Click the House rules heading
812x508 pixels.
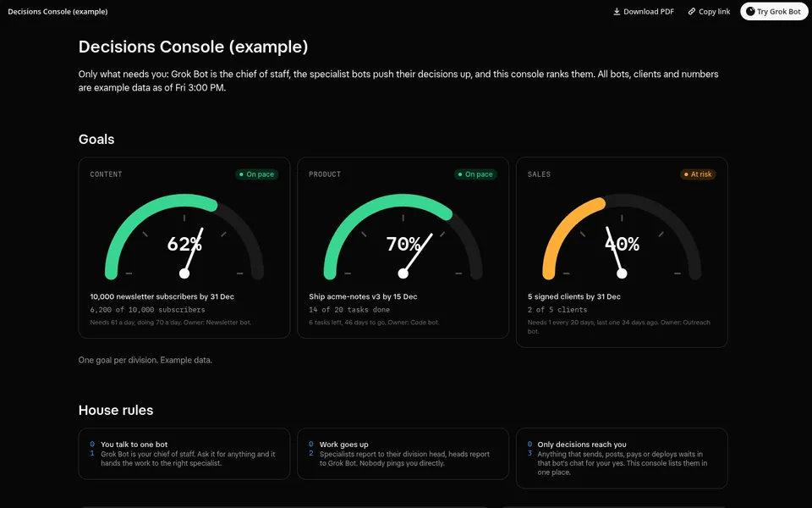pos(116,410)
